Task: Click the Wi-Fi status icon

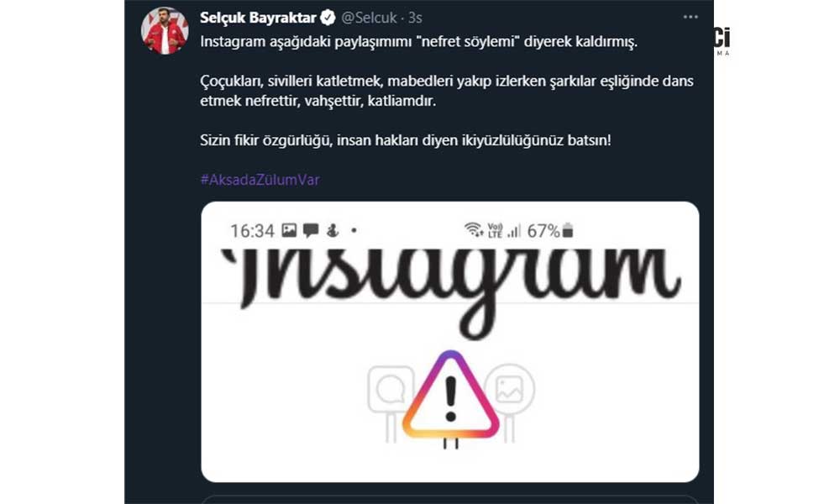Action: click(x=474, y=229)
